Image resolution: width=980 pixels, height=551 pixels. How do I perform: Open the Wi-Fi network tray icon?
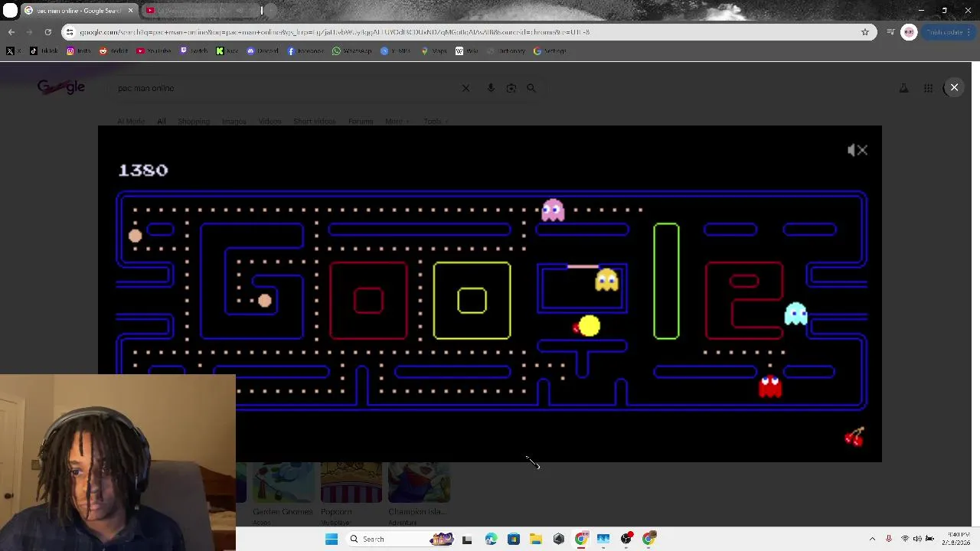(904, 539)
